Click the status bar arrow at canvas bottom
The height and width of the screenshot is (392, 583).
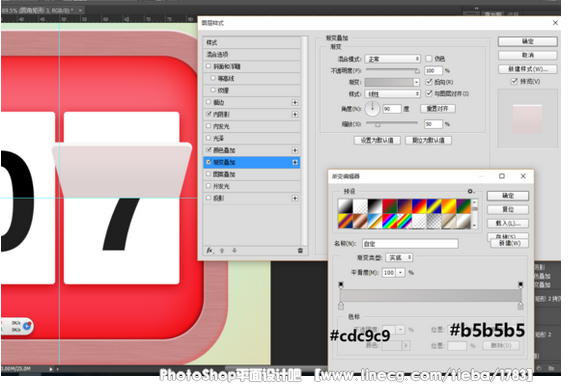[51, 369]
